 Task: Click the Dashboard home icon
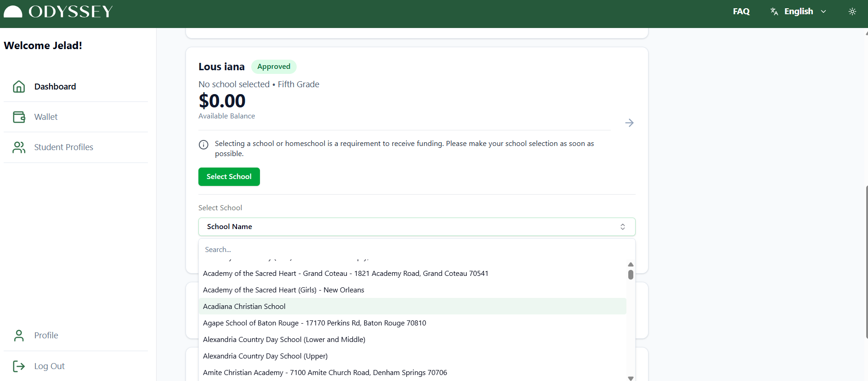point(19,87)
